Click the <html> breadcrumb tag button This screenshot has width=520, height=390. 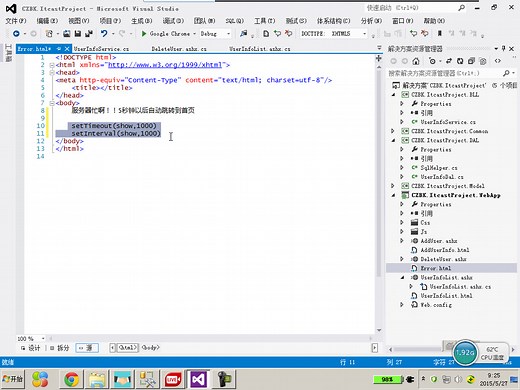(128, 348)
